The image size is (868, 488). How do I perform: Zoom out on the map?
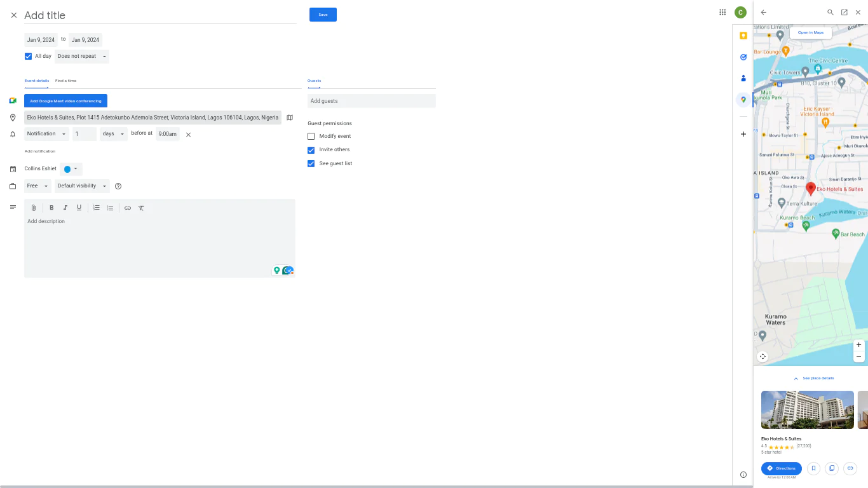tap(858, 356)
